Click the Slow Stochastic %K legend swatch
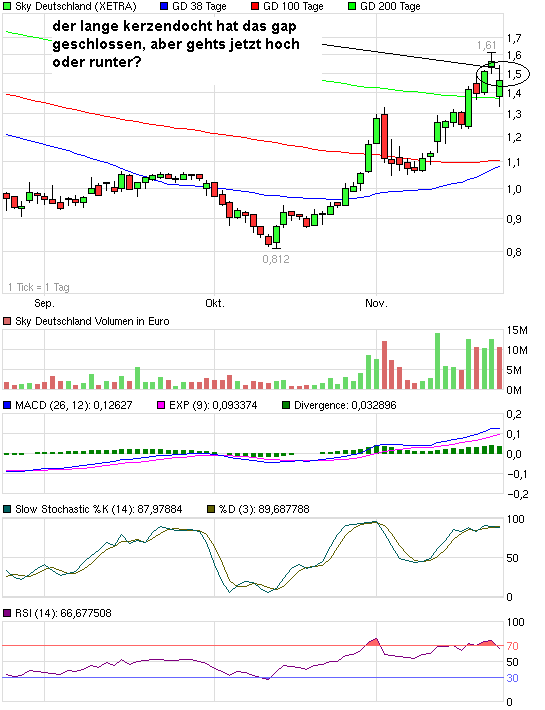The width and height of the screenshot is (545, 710). [x=7, y=509]
